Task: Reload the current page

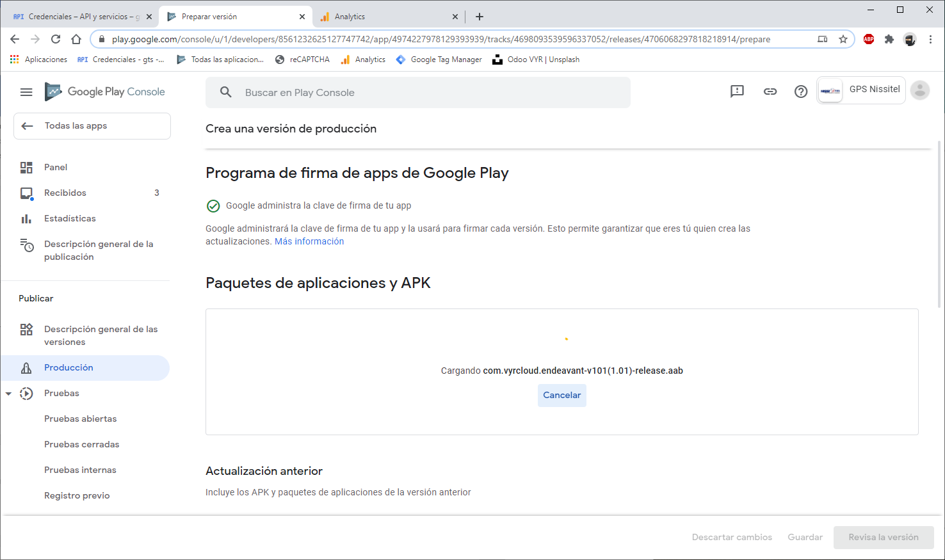Action: (56, 39)
